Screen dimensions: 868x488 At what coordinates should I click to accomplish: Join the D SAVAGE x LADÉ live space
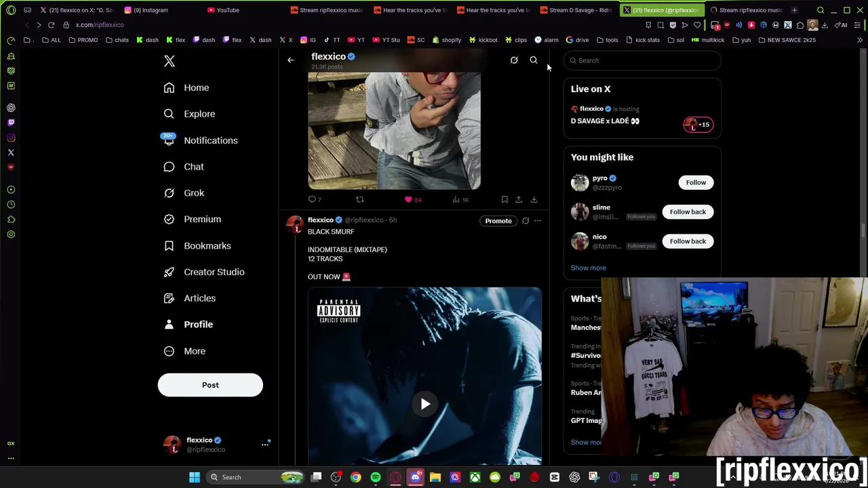[x=605, y=121]
